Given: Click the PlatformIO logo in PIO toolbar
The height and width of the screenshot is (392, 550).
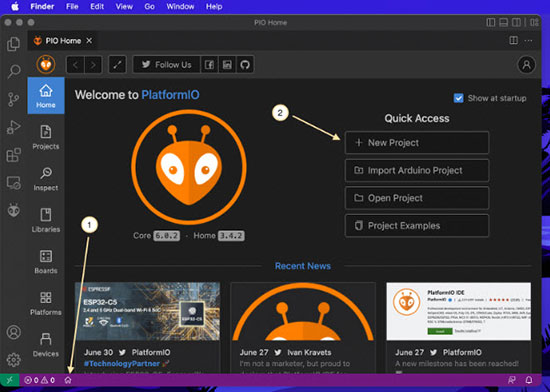Looking at the screenshot, I should click(46, 65).
